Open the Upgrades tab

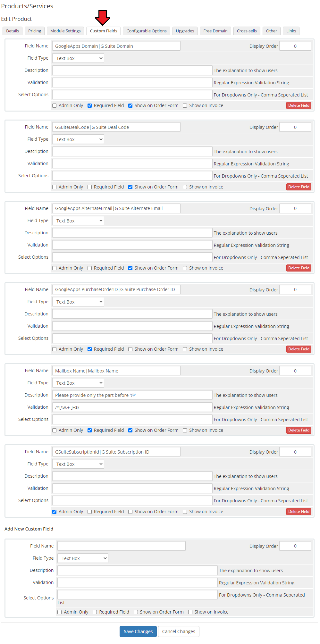pyautogui.click(x=185, y=31)
